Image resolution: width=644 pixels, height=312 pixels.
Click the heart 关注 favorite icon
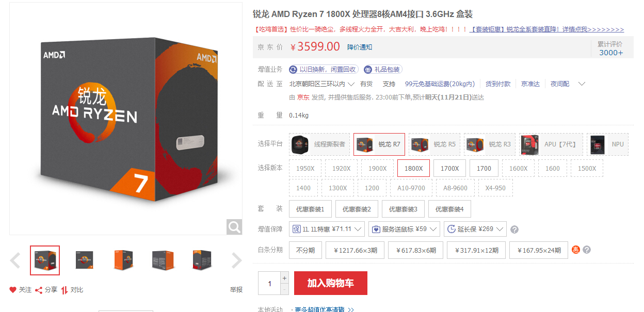click(13, 290)
